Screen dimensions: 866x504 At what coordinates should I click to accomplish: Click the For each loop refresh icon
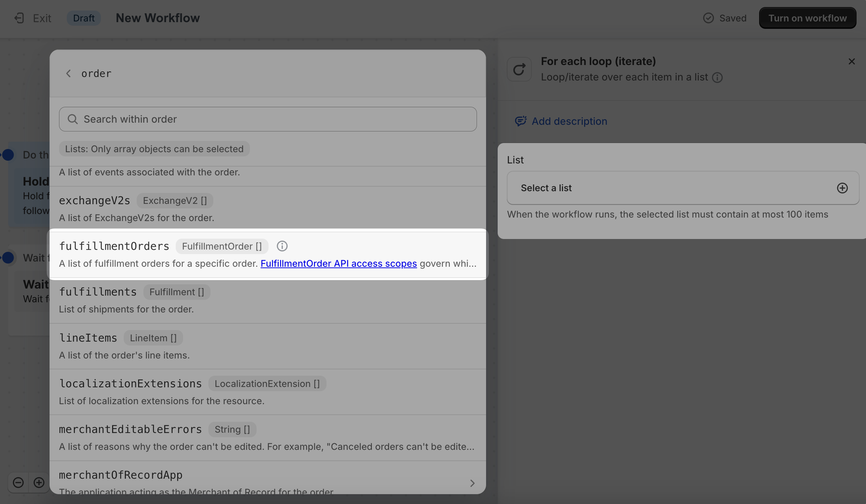pos(519,69)
